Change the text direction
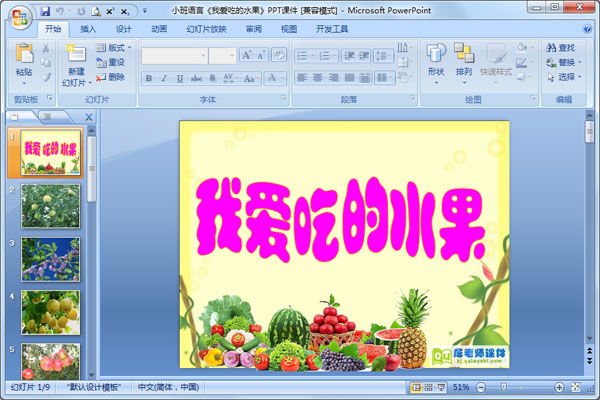The width and height of the screenshot is (600, 400). (x=404, y=48)
